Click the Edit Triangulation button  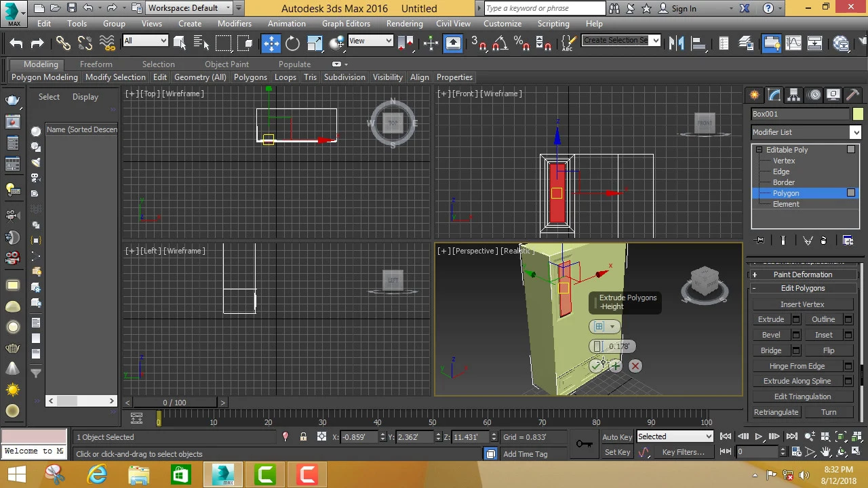click(x=802, y=396)
